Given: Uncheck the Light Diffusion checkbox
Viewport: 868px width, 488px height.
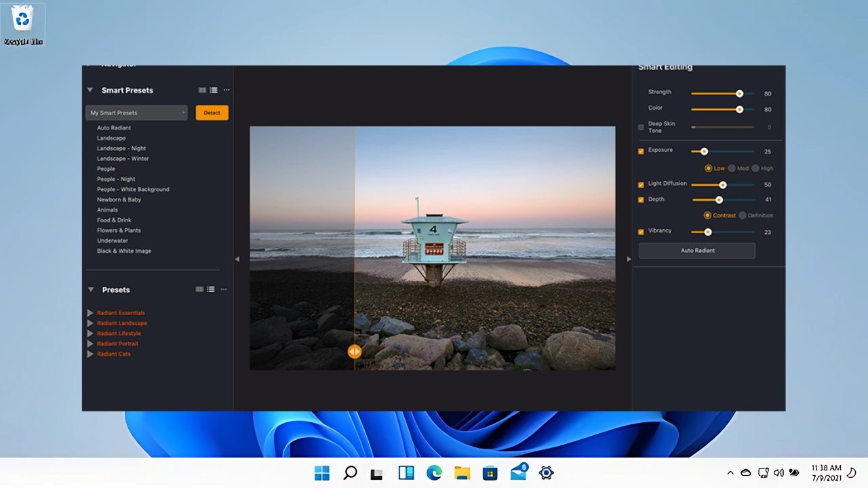Looking at the screenshot, I should [641, 184].
